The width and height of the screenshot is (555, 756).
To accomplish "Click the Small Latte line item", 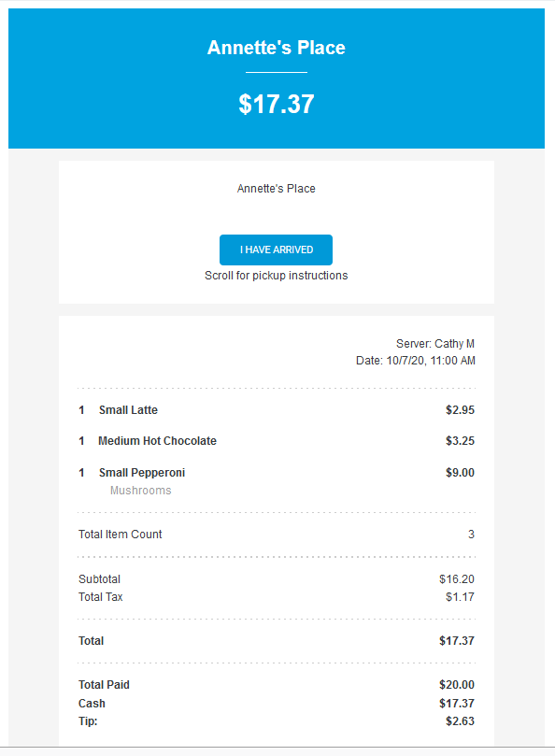I will 128,409.
